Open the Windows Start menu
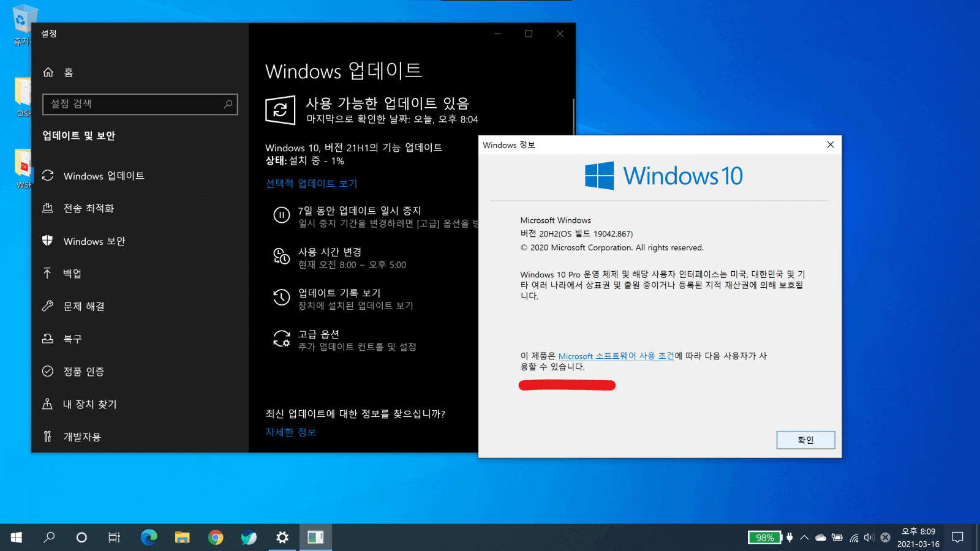980x551 pixels. [x=17, y=538]
